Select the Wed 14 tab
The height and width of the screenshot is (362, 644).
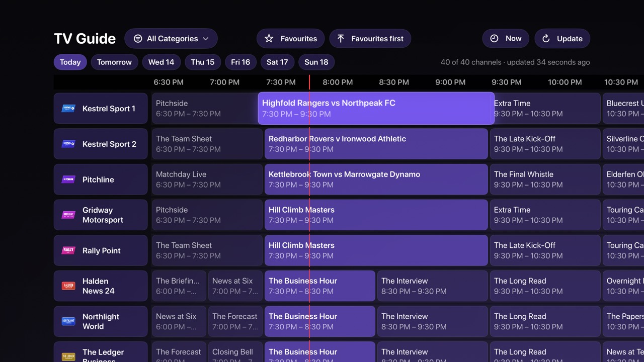click(161, 62)
